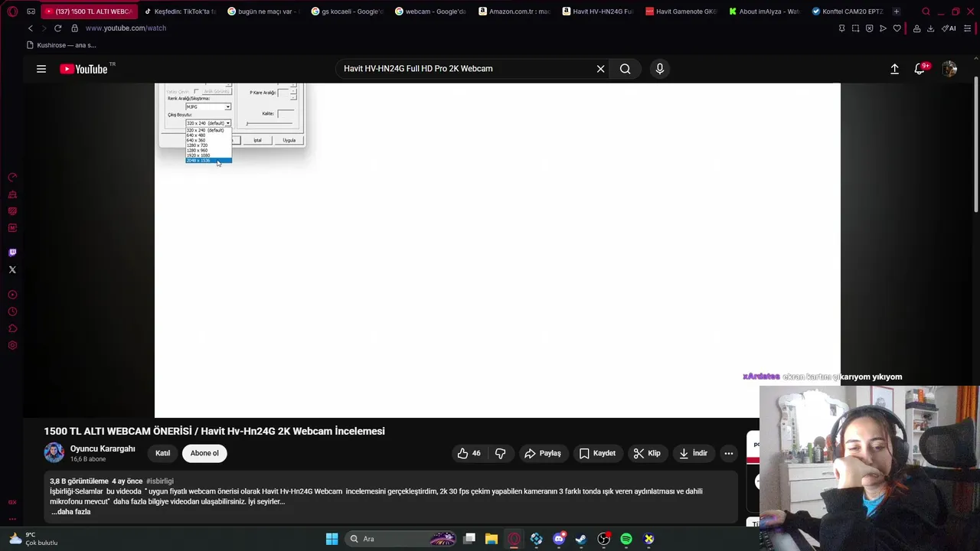
Task: Open settings gear in Opera sidebar
Action: [12, 345]
